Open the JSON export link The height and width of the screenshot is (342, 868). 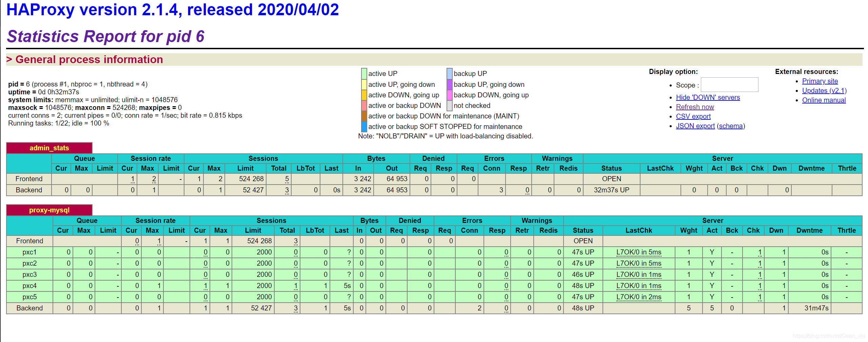[695, 126]
